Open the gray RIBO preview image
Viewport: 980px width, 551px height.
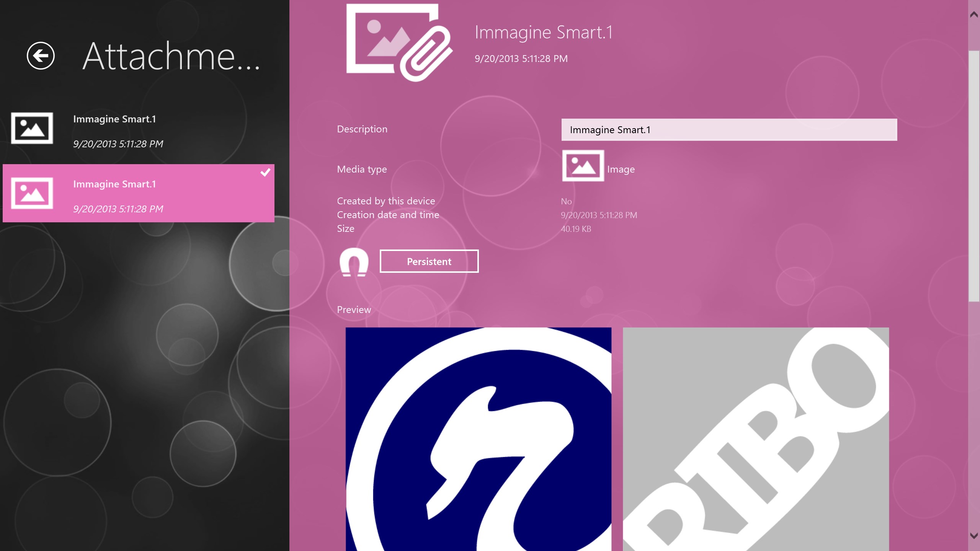[755, 439]
